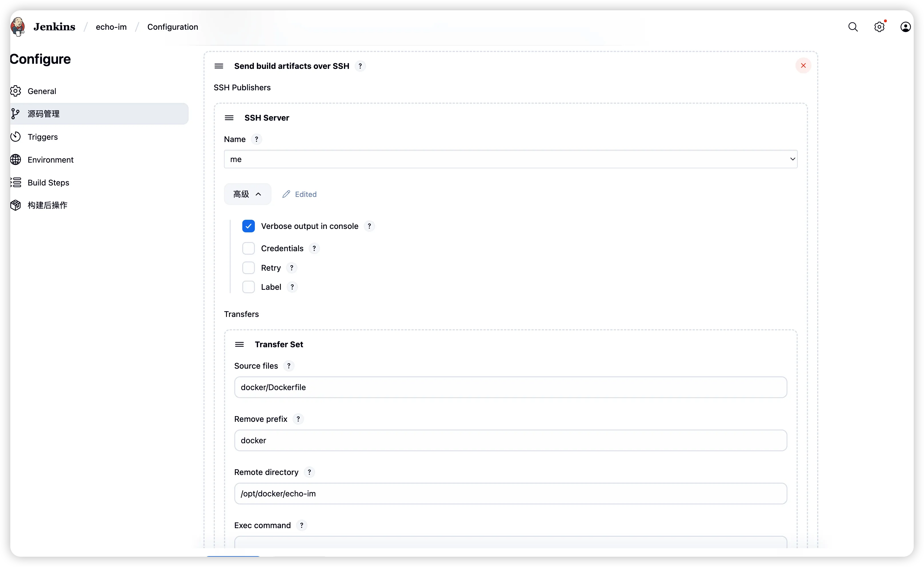Click the drag handle for Transfer Set
The height and width of the screenshot is (567, 924).
(x=239, y=344)
